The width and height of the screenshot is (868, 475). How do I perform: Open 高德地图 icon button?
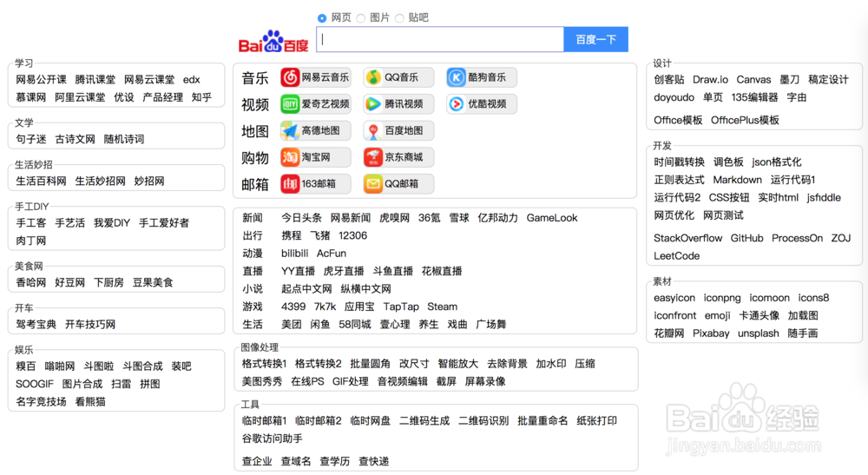tap(316, 130)
